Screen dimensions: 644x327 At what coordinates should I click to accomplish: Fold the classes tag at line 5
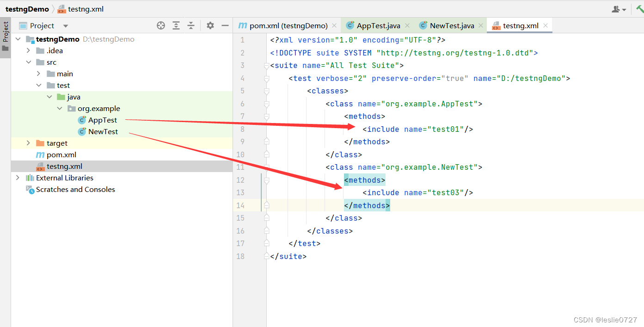click(266, 91)
